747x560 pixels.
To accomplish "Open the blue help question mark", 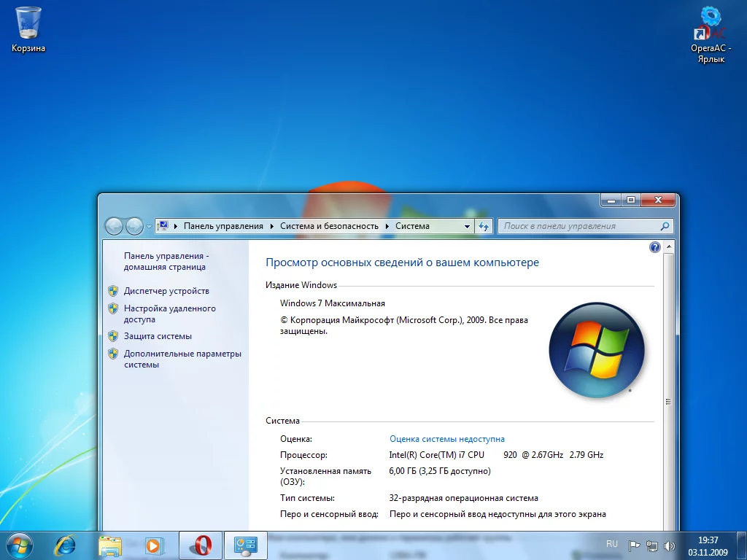I will coord(655,247).
